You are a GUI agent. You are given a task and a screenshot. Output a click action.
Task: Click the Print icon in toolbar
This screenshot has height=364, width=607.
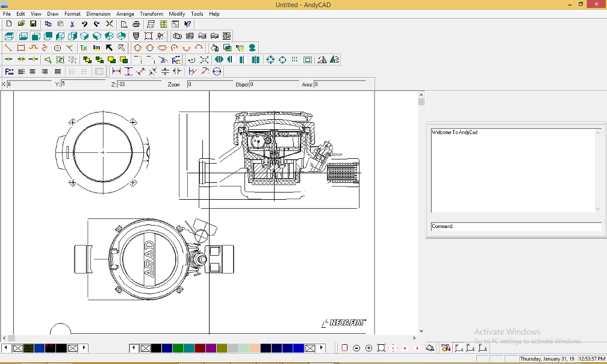[x=136, y=24]
